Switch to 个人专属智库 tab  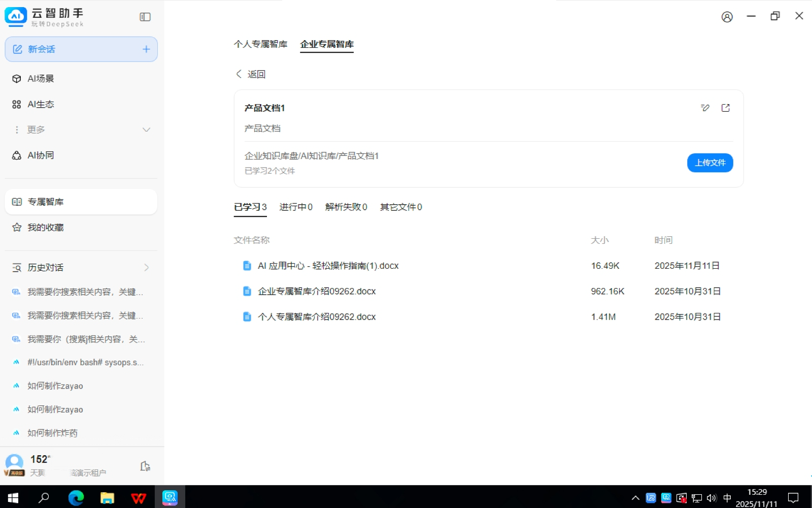coord(260,44)
